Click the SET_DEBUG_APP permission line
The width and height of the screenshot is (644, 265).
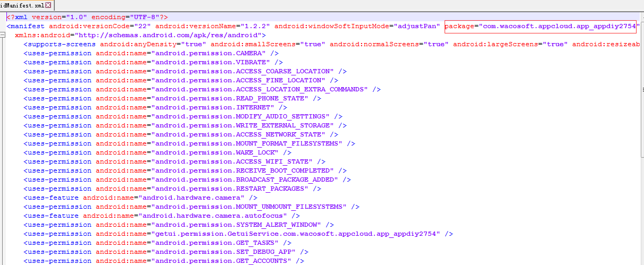pyautogui.click(x=166, y=252)
